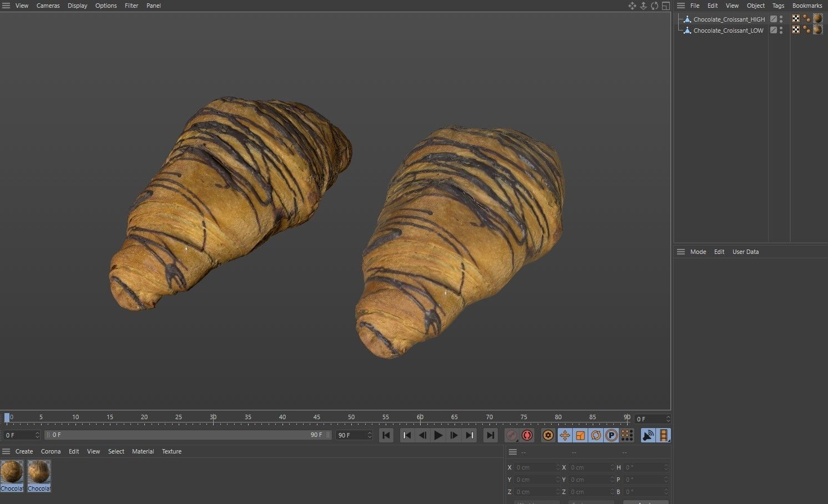
Task: Toggle Rotation keyframe recording
Action: pos(595,435)
